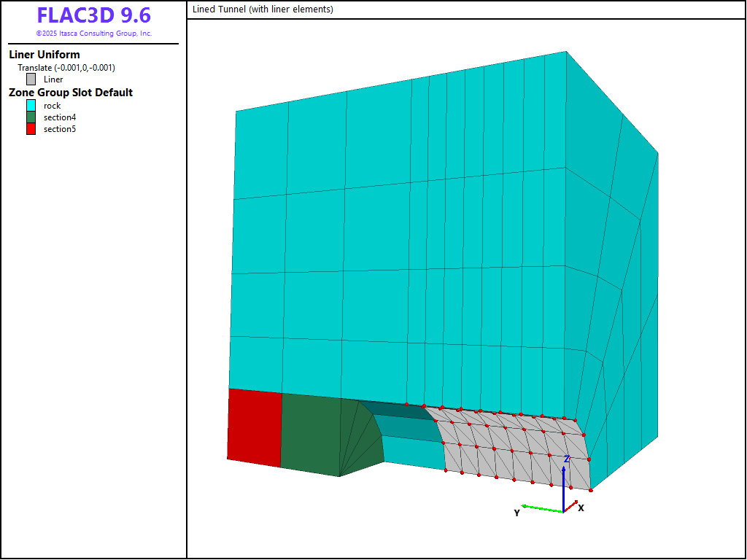747x560 pixels.
Task: Click the green Y axis arrow
Action: 541,508
